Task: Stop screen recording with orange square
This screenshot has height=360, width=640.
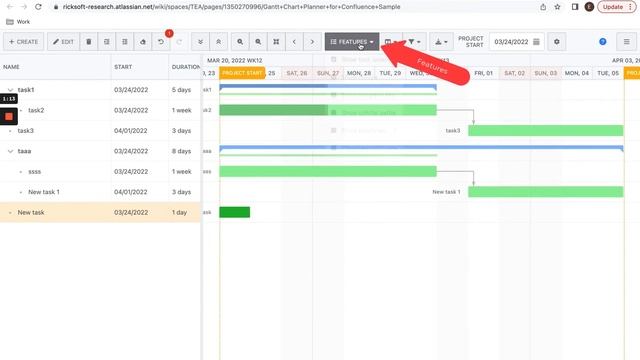Action: tap(9, 116)
